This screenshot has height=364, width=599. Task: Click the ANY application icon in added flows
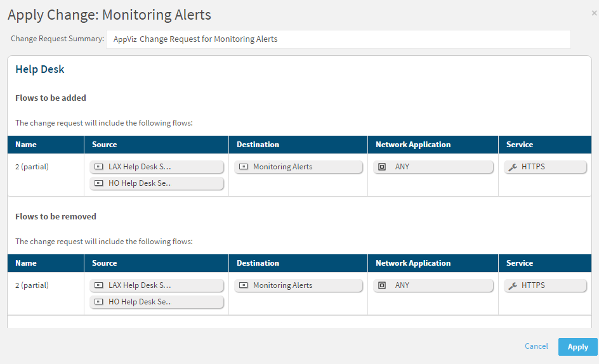(382, 167)
